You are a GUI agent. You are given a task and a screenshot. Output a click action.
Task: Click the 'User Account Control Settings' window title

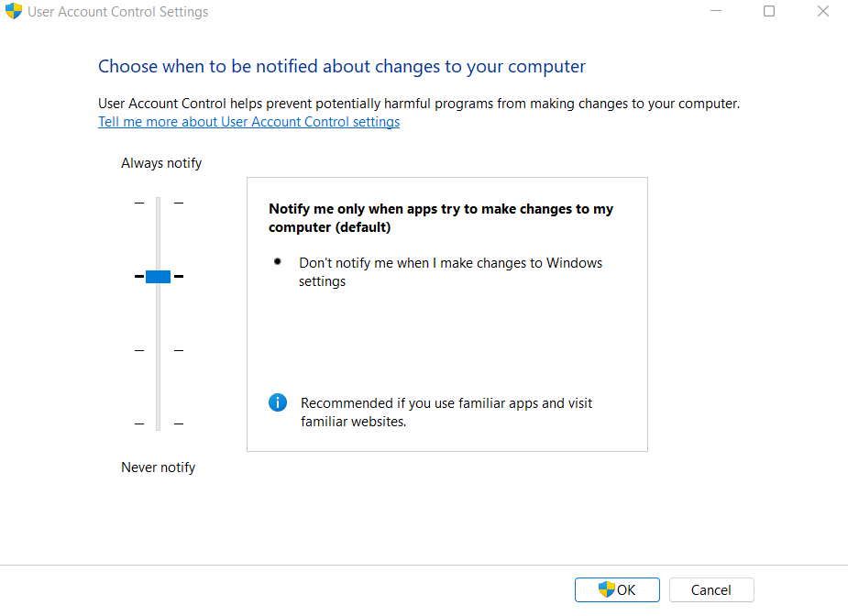coord(118,12)
